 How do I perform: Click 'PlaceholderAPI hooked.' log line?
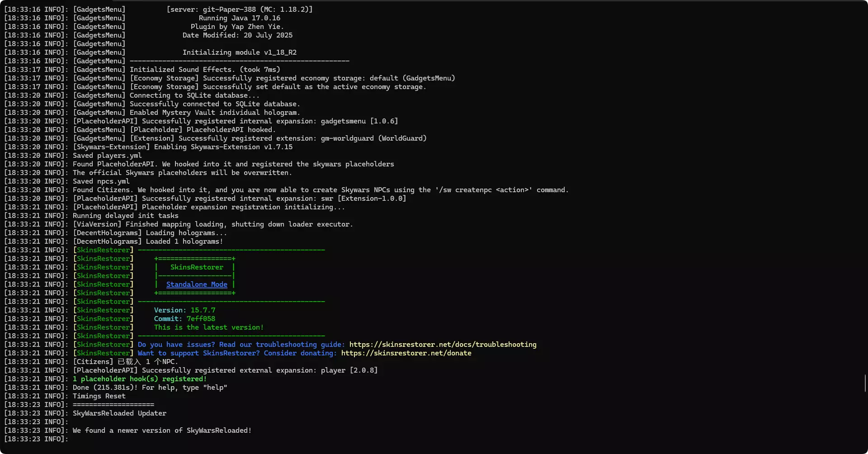click(x=230, y=130)
